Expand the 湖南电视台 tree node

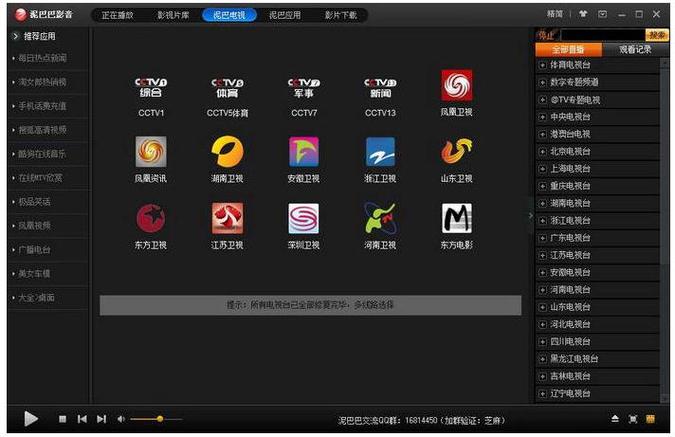[x=541, y=203]
